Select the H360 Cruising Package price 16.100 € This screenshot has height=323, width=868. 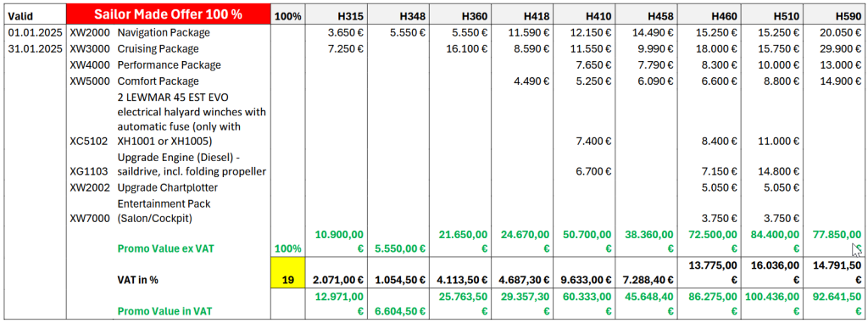(466, 49)
